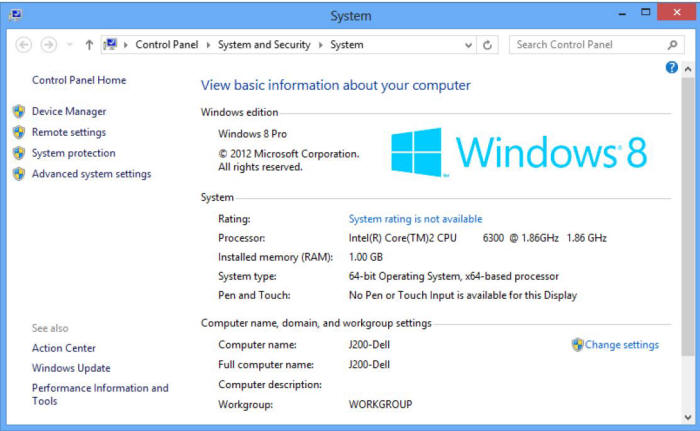Viewport: 700px width, 431px height.
Task: Click the Back navigation arrow
Action: coord(24,45)
